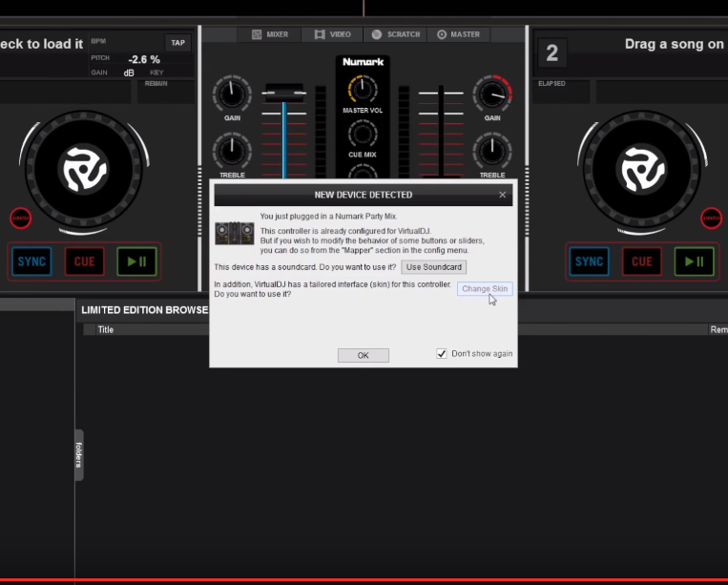Viewport: 728px width, 585px height.
Task: Click the LIMITED EDITION BROWSER heading
Action: (144, 310)
